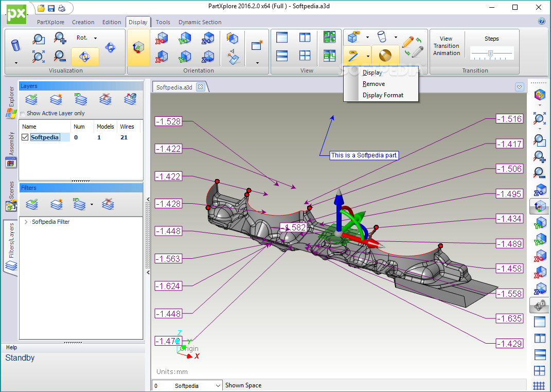Open the Explorer side panel tab
This screenshot has width=551, height=392.
point(11,102)
